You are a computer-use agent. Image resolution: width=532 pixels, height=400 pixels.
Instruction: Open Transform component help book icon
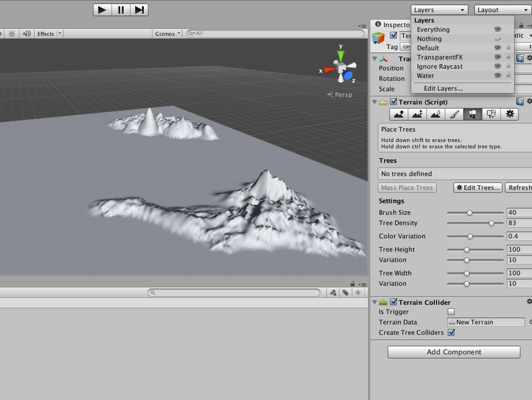click(520, 59)
